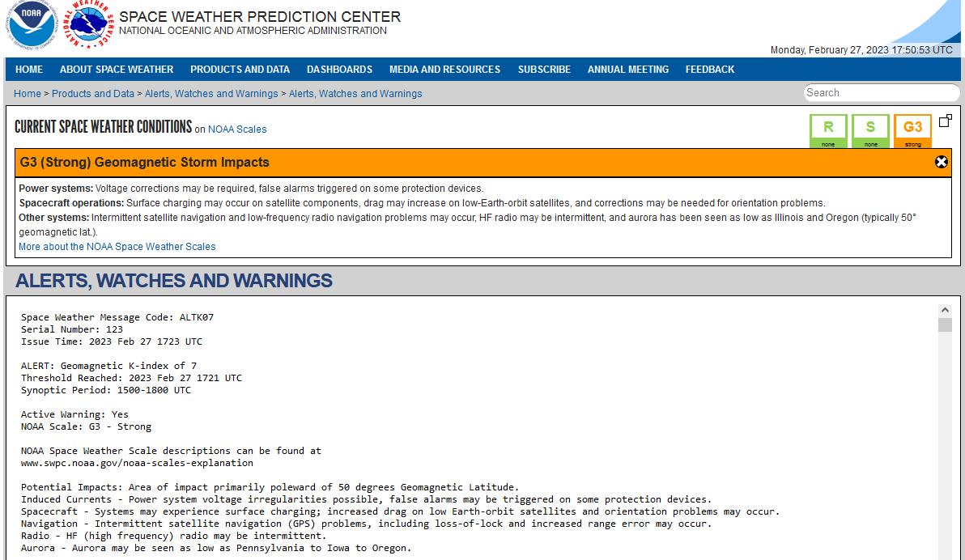Screen dimensions: 965x560
Task: Click Products and Data breadcrumb link
Action: [x=93, y=94]
